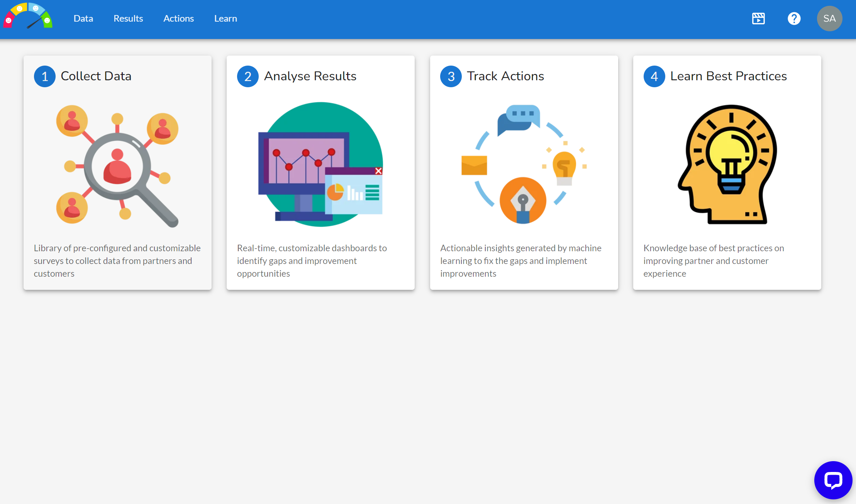
Task: Click the feedback cycle illustration
Action: coord(524,164)
